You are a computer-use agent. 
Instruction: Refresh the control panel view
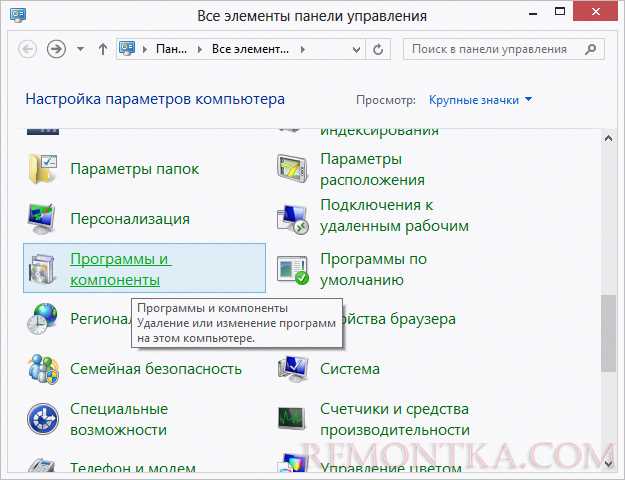pos(378,49)
